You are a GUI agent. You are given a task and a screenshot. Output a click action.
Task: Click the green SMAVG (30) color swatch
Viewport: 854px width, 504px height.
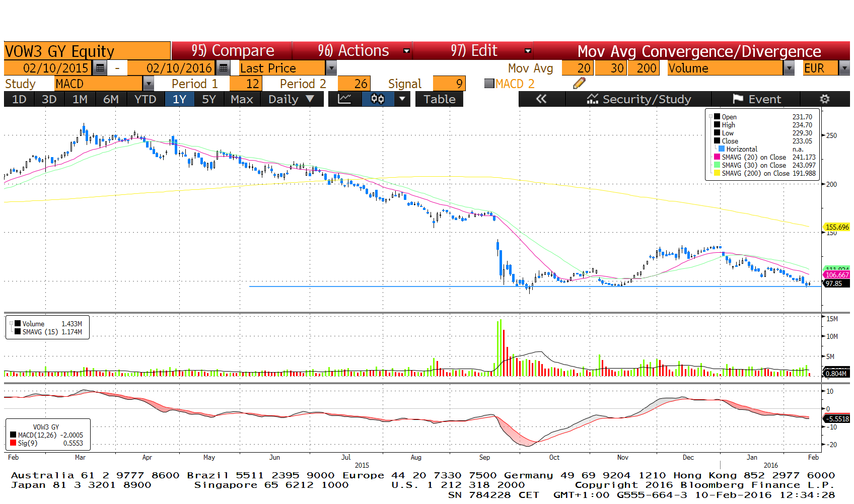coord(717,165)
